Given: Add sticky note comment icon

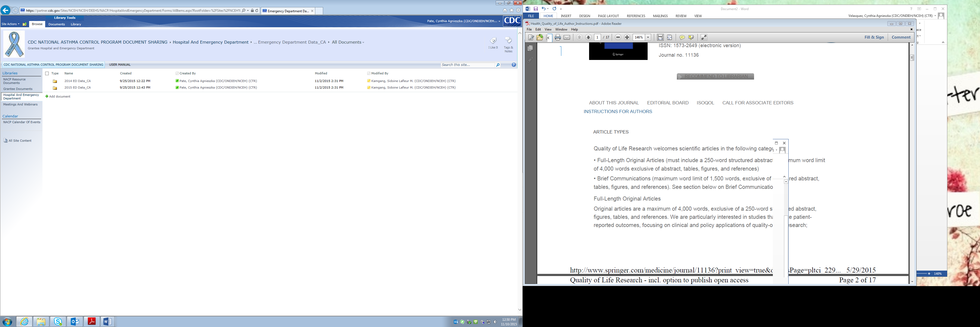Looking at the screenshot, I should click(x=682, y=37).
